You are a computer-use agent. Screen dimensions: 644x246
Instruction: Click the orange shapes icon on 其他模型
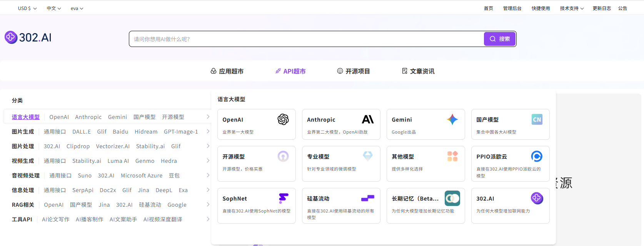tap(452, 156)
